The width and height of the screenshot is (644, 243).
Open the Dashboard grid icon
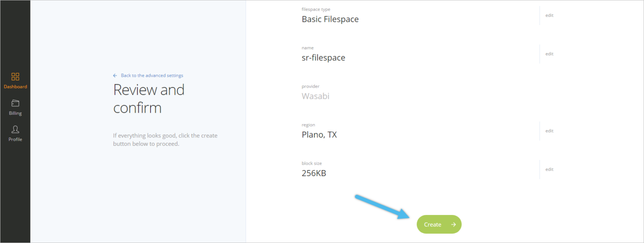pyautogui.click(x=15, y=77)
